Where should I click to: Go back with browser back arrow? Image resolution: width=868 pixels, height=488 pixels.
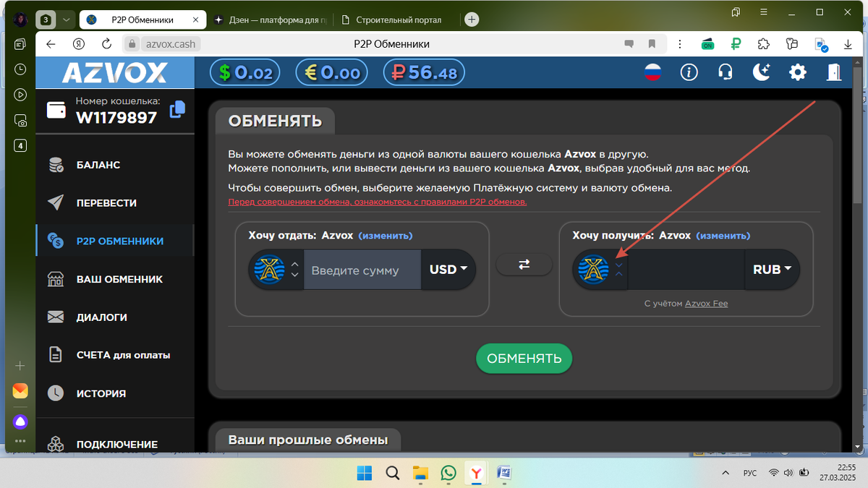click(51, 44)
